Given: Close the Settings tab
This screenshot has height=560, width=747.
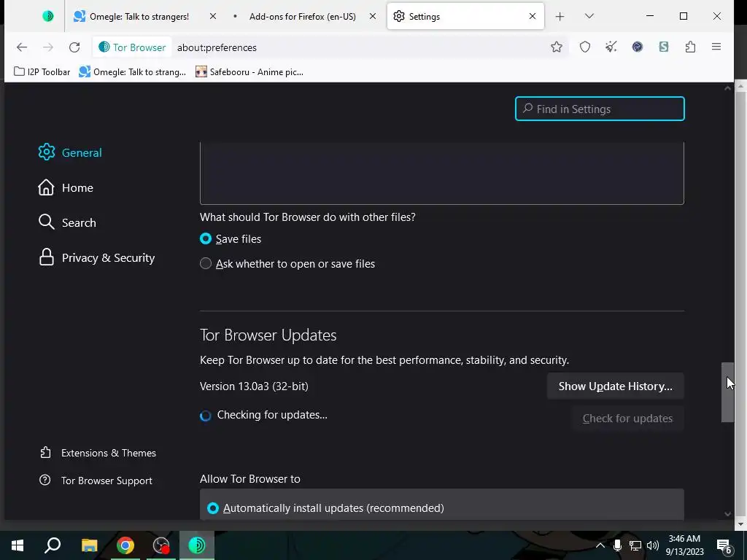Looking at the screenshot, I should [533, 16].
